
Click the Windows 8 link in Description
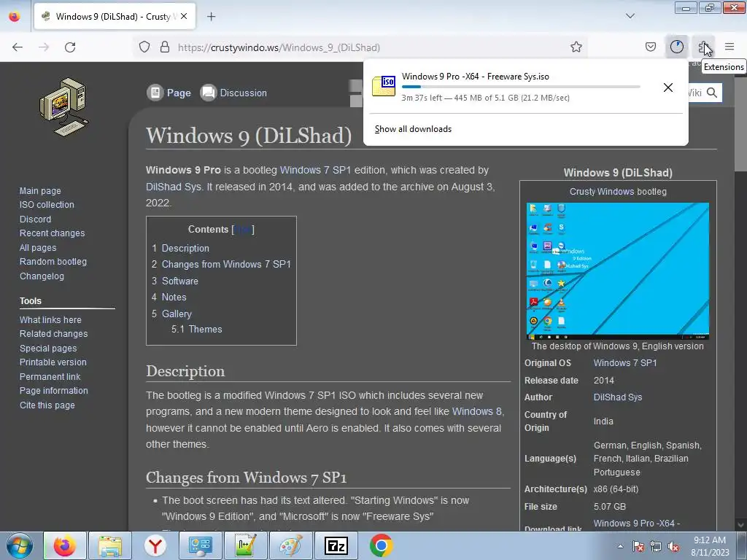coord(476,411)
